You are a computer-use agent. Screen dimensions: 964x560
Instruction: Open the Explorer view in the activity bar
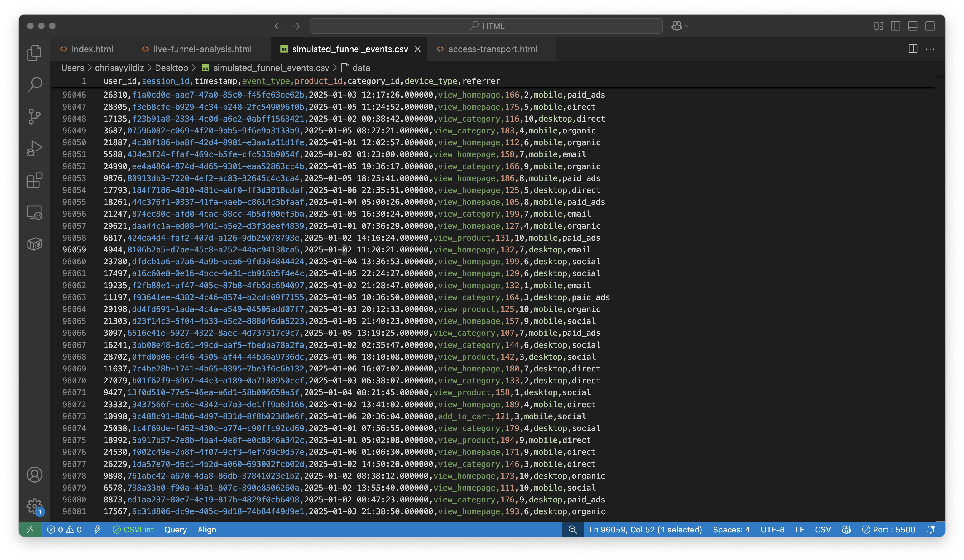pyautogui.click(x=34, y=53)
